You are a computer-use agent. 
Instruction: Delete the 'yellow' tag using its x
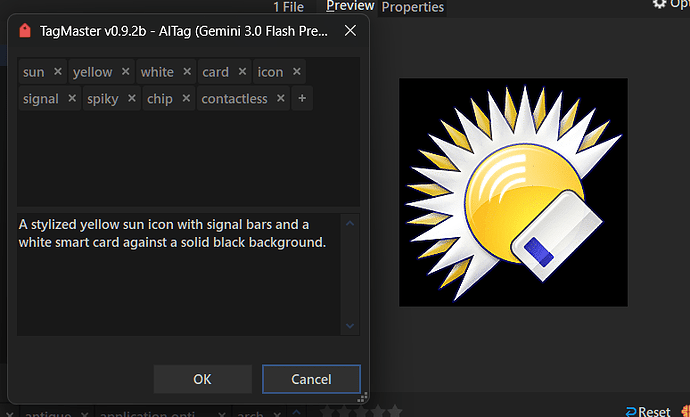125,72
